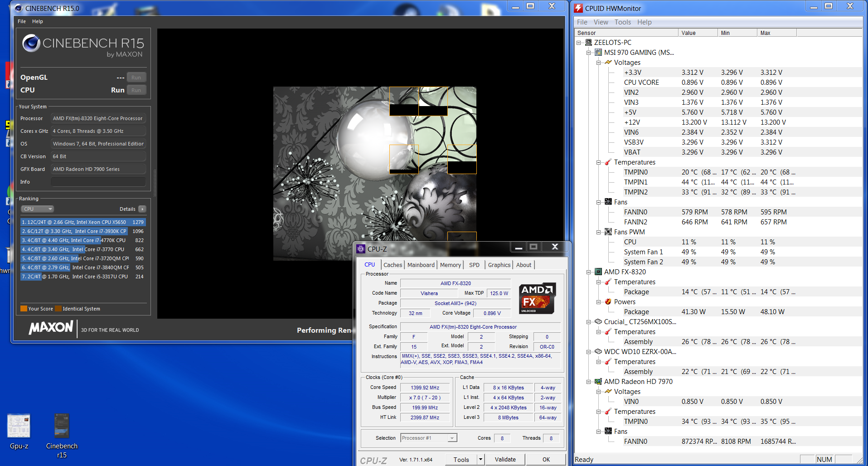Open the Ranking CPU dropdown
This screenshot has width=868, height=466.
click(38, 209)
